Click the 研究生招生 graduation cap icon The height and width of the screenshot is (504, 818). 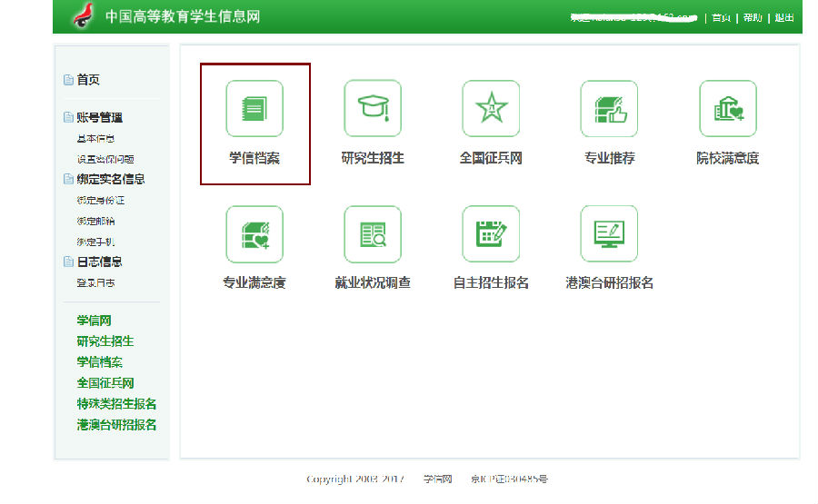(373, 109)
